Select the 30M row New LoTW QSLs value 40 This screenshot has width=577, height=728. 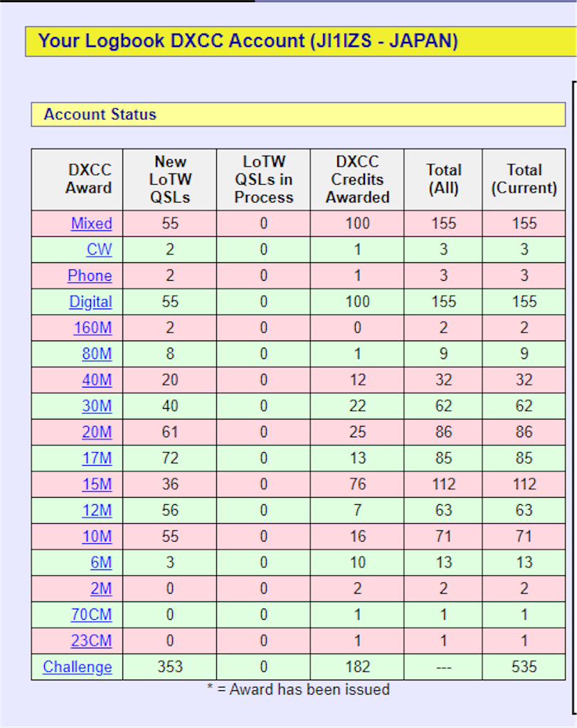pos(170,406)
